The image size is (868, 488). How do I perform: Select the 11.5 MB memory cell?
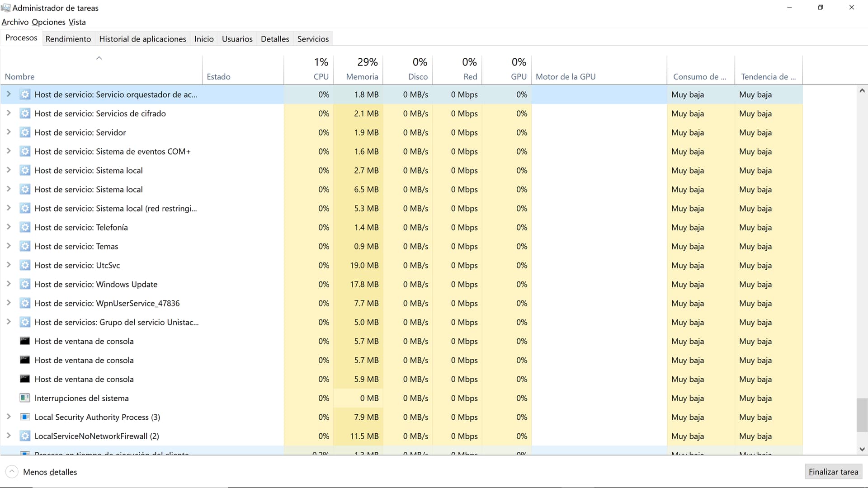point(358,436)
